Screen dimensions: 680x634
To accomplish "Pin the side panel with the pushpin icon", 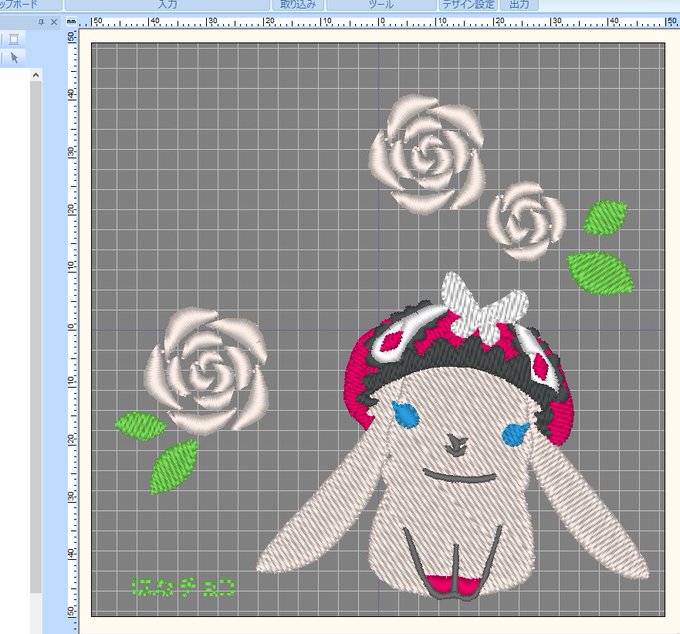I will (41, 22).
